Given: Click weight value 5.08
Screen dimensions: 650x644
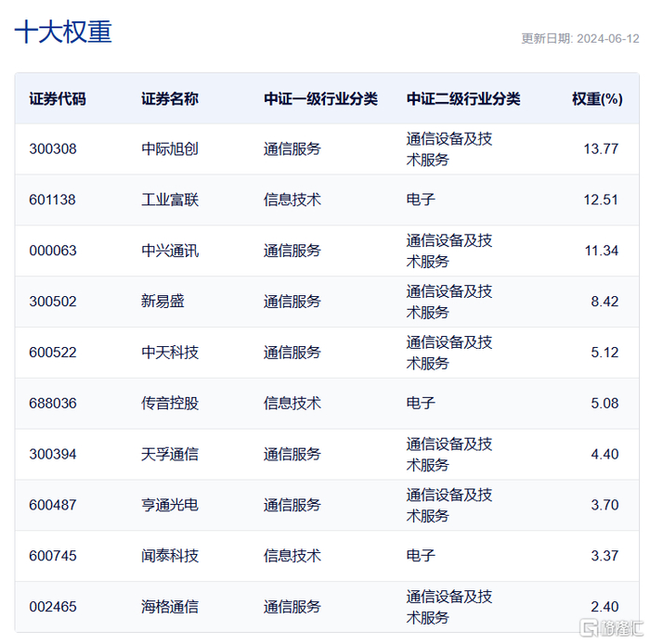Looking at the screenshot, I should 604,403.
